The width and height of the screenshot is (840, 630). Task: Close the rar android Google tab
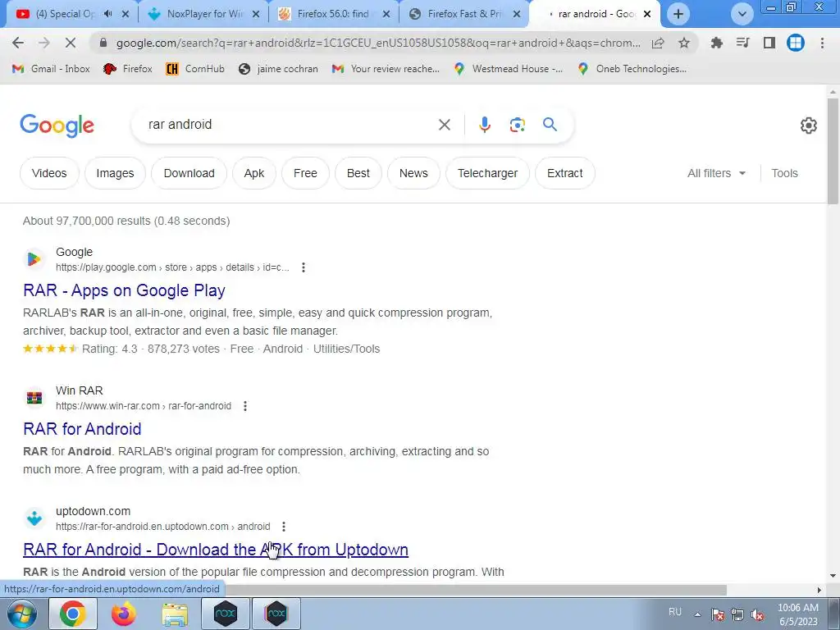click(x=647, y=14)
